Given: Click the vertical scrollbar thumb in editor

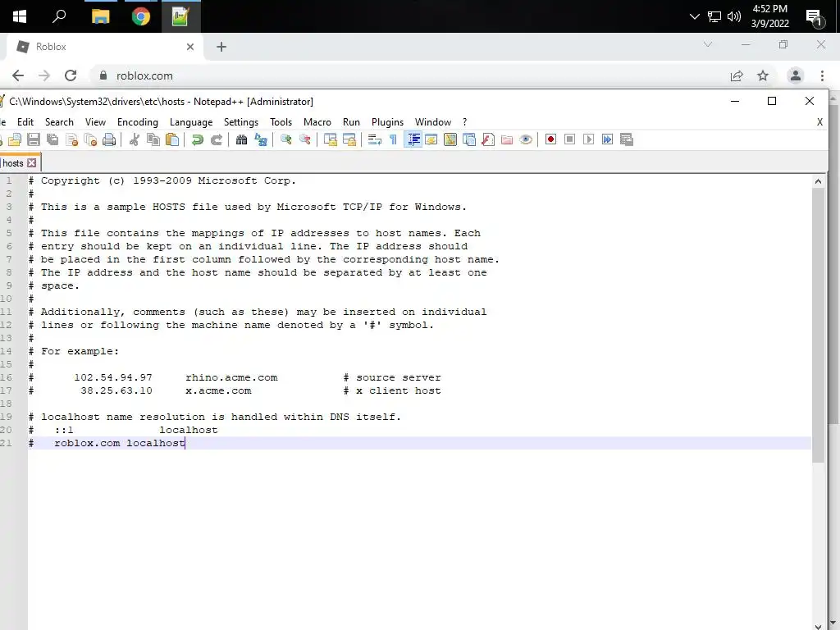Looking at the screenshot, I should (818, 325).
